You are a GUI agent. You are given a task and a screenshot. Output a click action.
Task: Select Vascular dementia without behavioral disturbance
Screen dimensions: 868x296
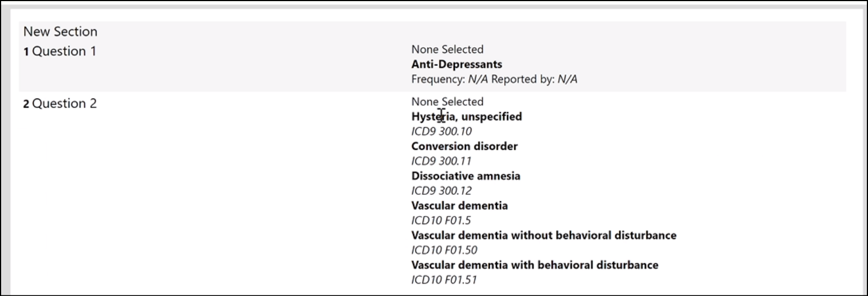544,235
